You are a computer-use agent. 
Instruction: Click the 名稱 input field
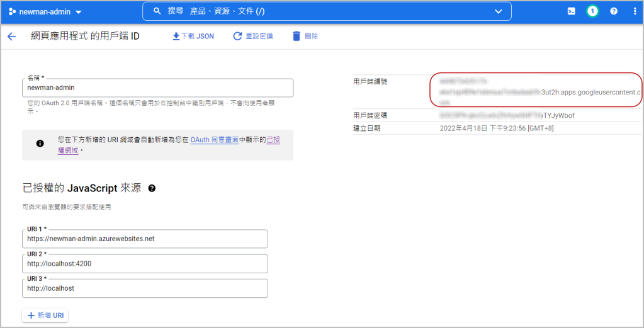click(x=157, y=88)
